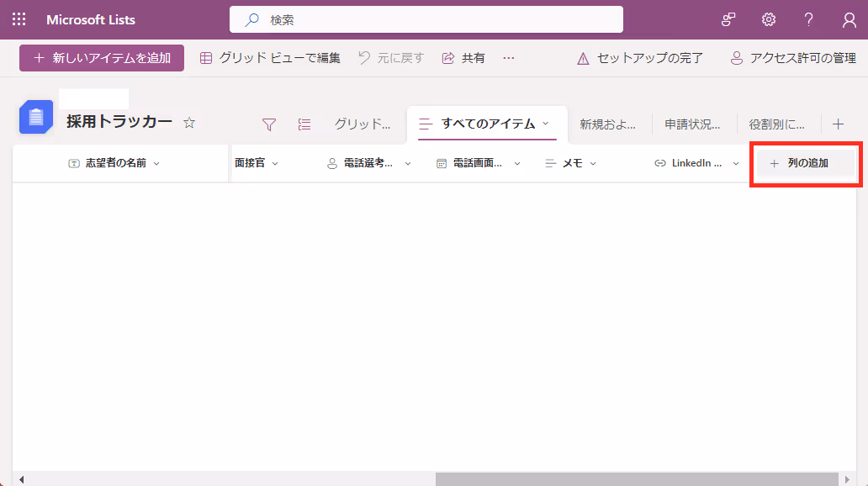Screen dimensions: 868x486
Task: Add a new view with plus icon
Action: tap(838, 124)
